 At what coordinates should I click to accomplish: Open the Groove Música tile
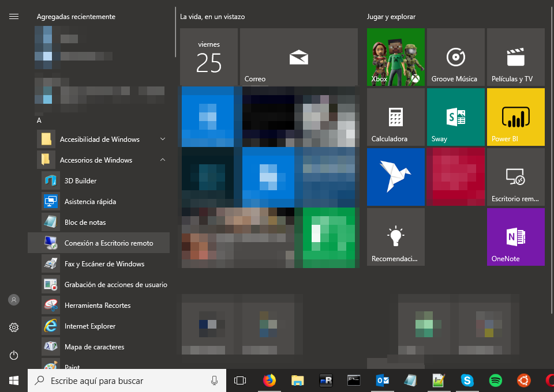[456, 57]
